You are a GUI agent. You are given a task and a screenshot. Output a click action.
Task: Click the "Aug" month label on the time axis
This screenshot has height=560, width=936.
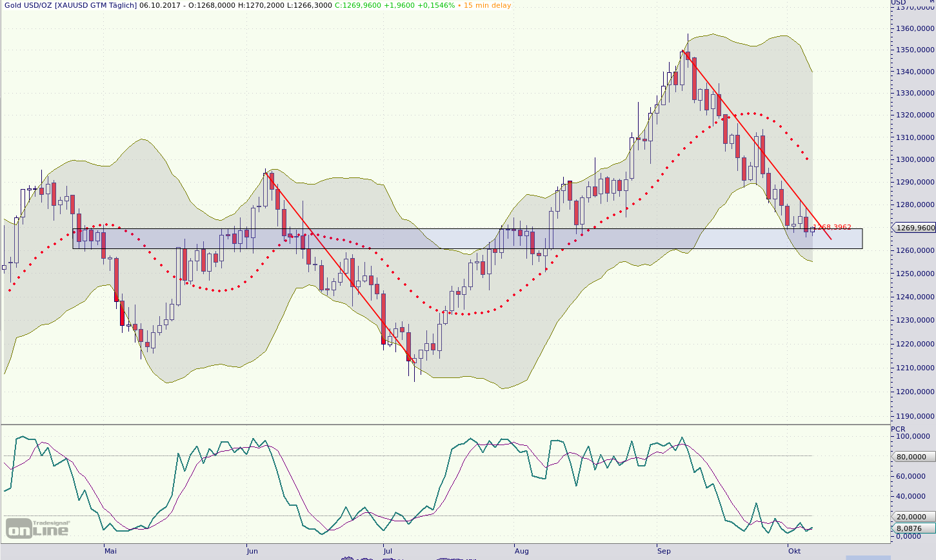522,551
